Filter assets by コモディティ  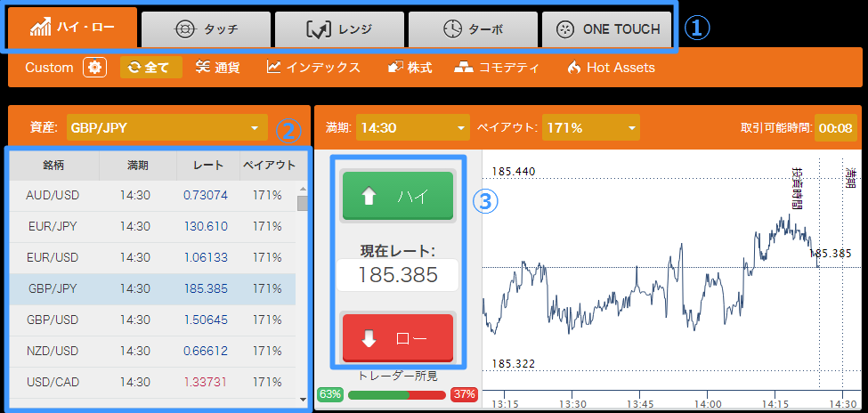497,68
